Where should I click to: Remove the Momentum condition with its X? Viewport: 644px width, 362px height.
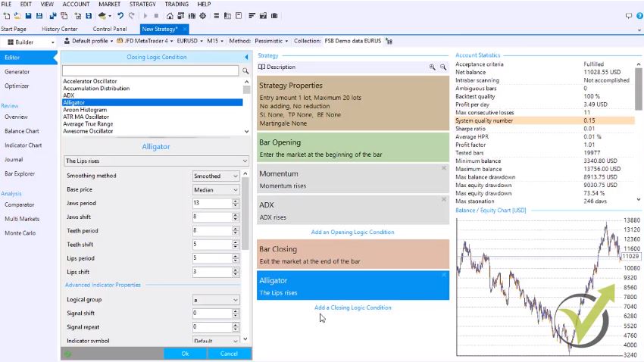pyautogui.click(x=444, y=168)
